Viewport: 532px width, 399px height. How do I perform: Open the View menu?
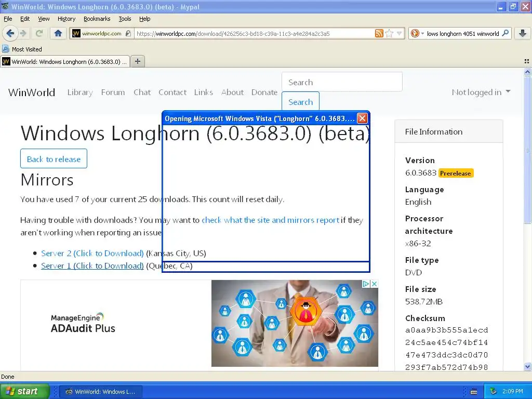coord(44,19)
